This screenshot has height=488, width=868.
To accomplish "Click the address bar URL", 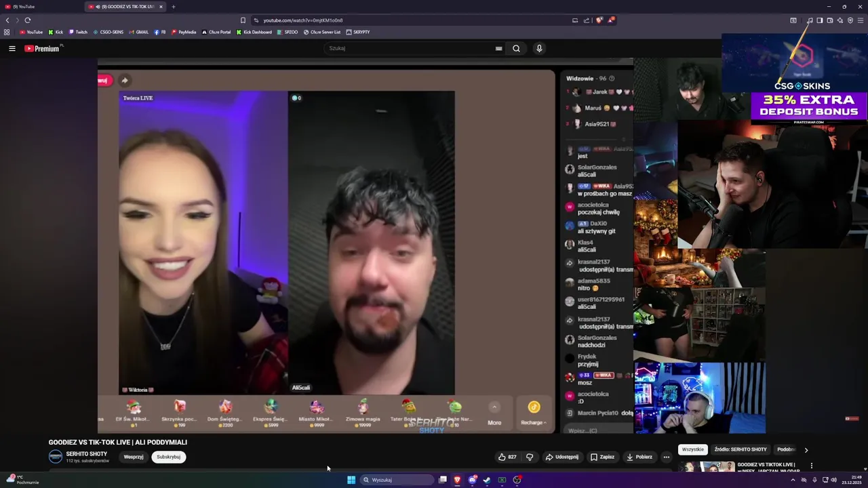I will pos(303,20).
